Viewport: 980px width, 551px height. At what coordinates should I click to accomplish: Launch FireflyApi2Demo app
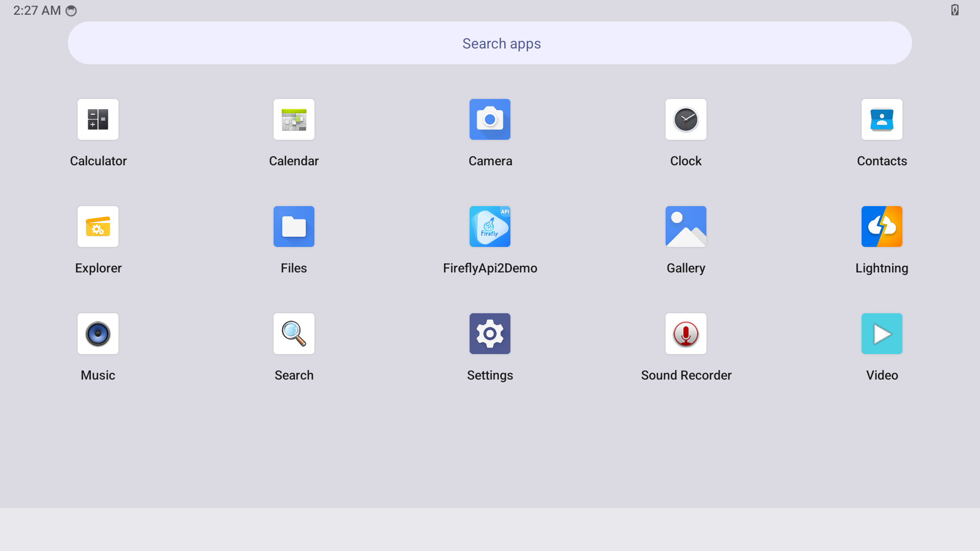pyautogui.click(x=490, y=227)
